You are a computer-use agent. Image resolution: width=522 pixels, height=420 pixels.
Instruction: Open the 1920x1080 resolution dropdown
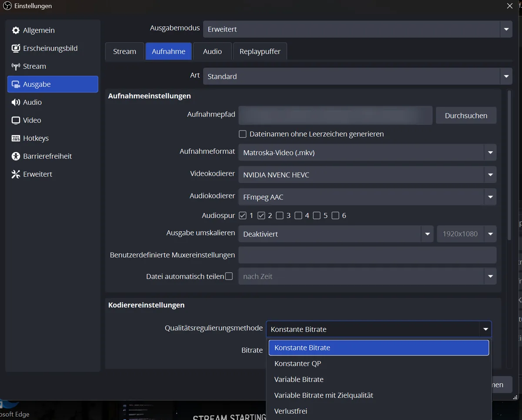click(x=467, y=234)
